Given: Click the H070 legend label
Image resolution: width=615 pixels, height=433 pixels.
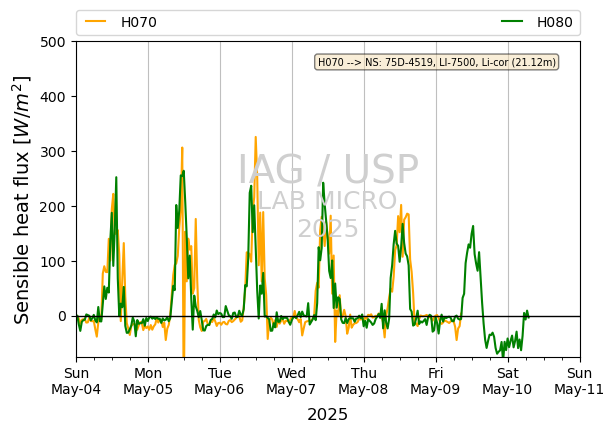Looking at the screenshot, I should 139,22.
